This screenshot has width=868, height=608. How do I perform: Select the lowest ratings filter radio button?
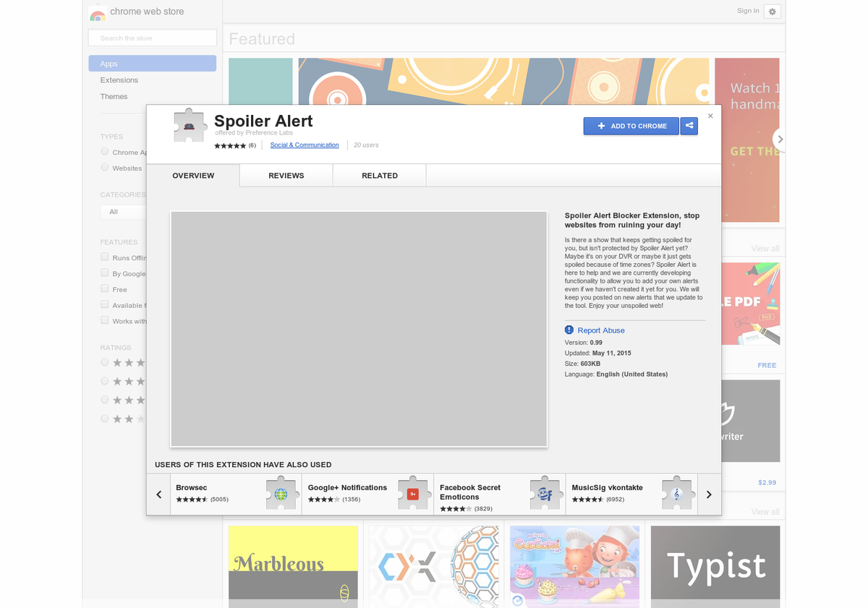[x=105, y=419]
